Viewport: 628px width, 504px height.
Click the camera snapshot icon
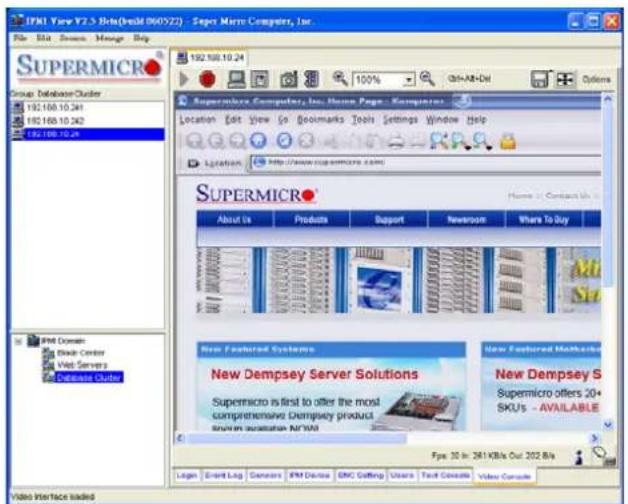click(289, 79)
